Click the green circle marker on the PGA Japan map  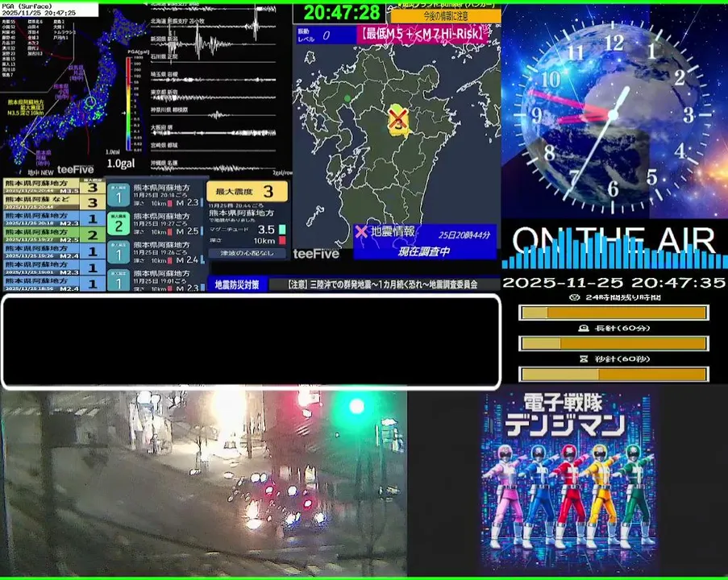pyautogui.click(x=90, y=101)
